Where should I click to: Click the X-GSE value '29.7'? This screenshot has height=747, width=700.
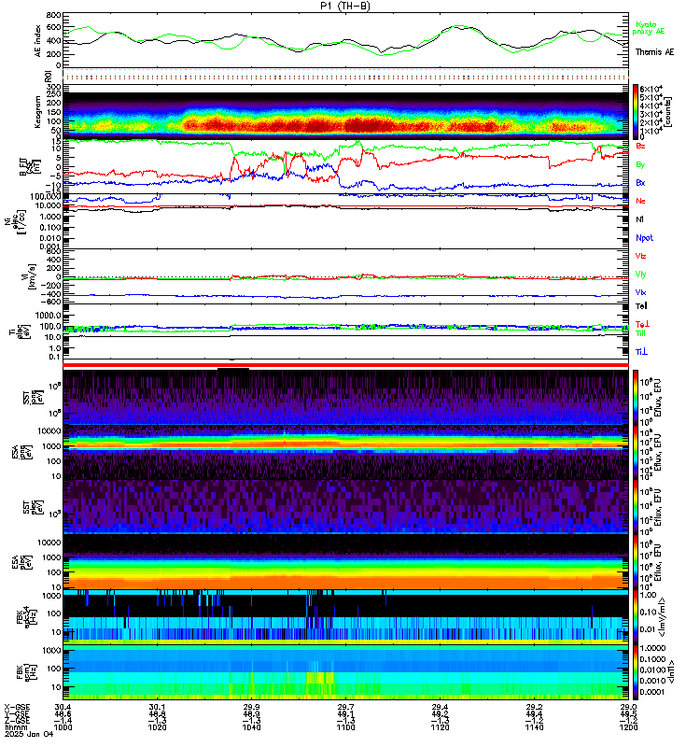coord(345,707)
